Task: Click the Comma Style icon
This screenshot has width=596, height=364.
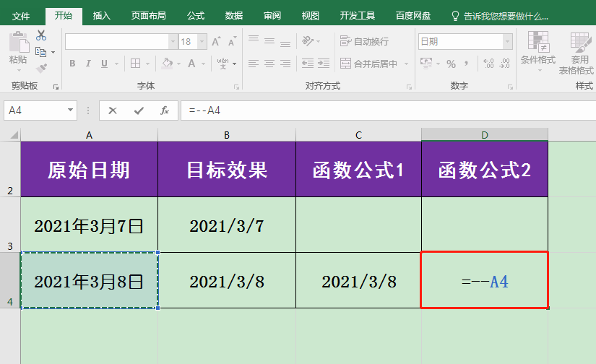Action: pos(467,64)
